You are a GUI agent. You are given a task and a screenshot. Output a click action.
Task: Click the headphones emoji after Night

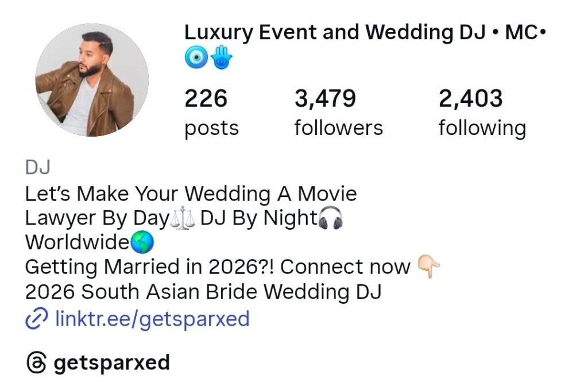330,218
